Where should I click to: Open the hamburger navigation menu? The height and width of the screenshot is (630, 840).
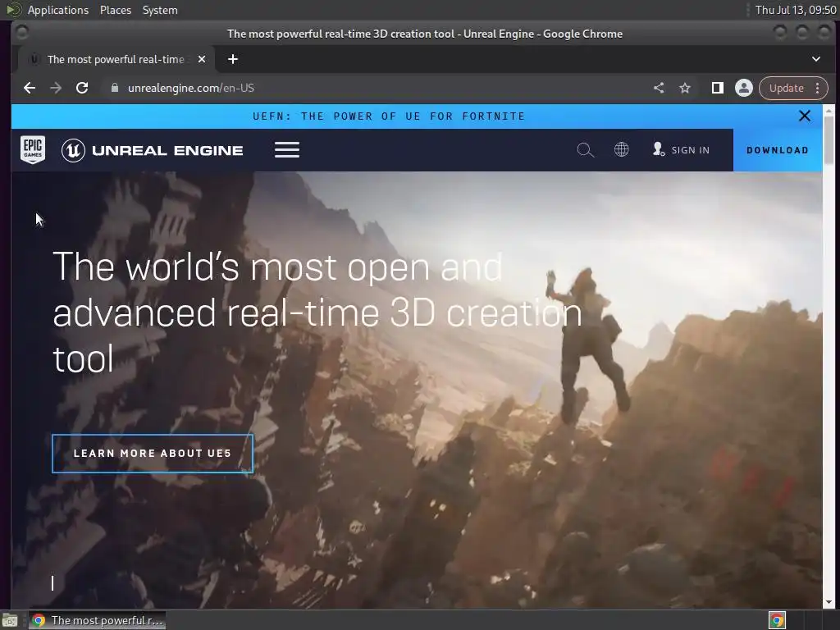coord(287,150)
